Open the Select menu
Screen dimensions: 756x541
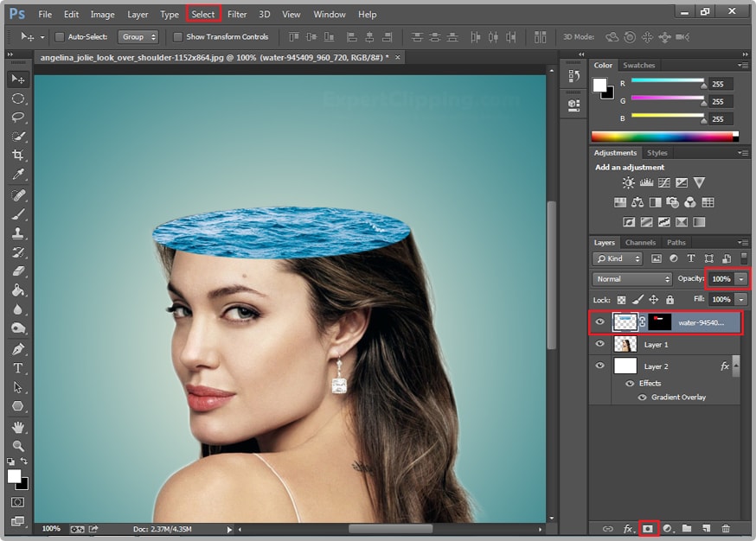(203, 14)
